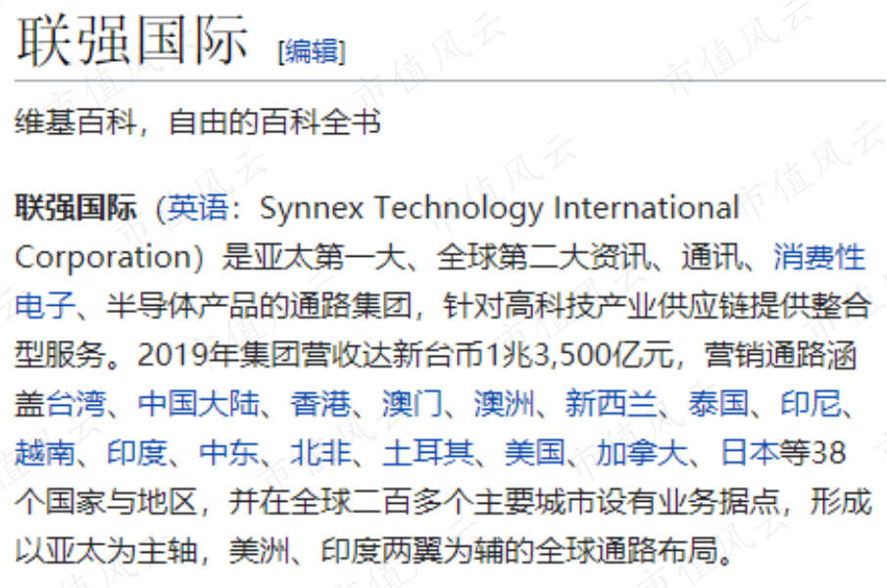Viewport: 887px width, 588px height.
Task: Open the 新西兰 link
Action: (x=611, y=404)
